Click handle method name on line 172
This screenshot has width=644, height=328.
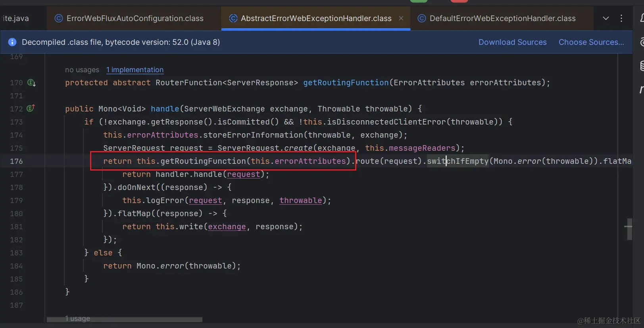coord(165,109)
